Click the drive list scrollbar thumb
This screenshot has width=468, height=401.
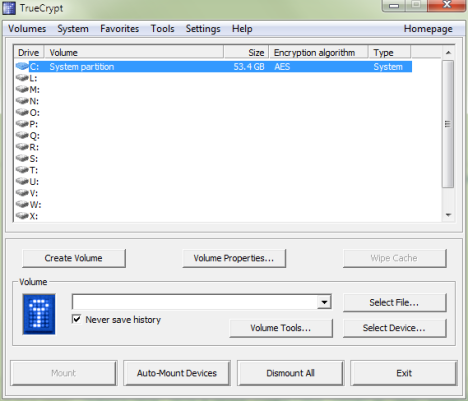click(448, 124)
